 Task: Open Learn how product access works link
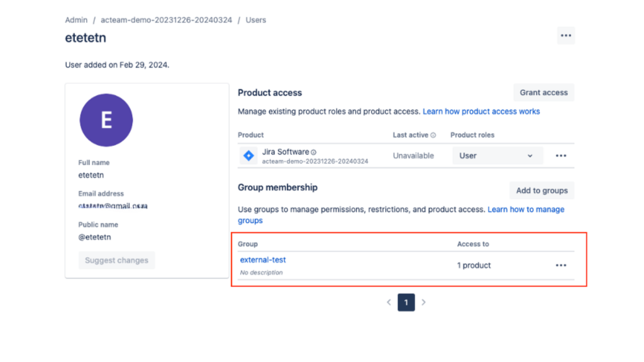(x=481, y=111)
